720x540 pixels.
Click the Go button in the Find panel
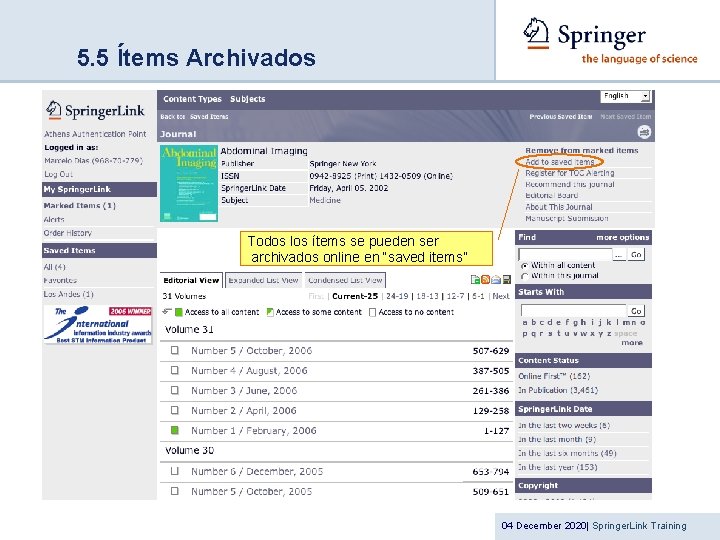pyautogui.click(x=636, y=254)
